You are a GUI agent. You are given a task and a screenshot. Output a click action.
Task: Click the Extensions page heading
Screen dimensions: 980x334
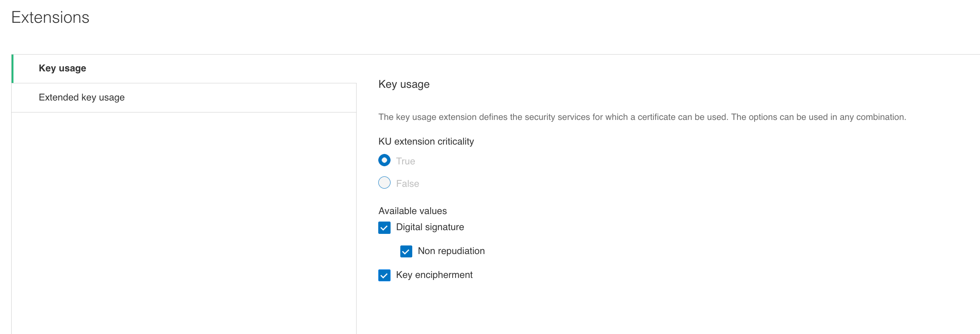(50, 18)
